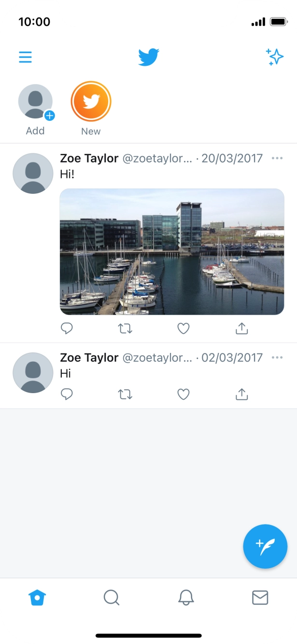Open Notifications bell icon
The height and width of the screenshot is (644, 297).
click(x=185, y=598)
